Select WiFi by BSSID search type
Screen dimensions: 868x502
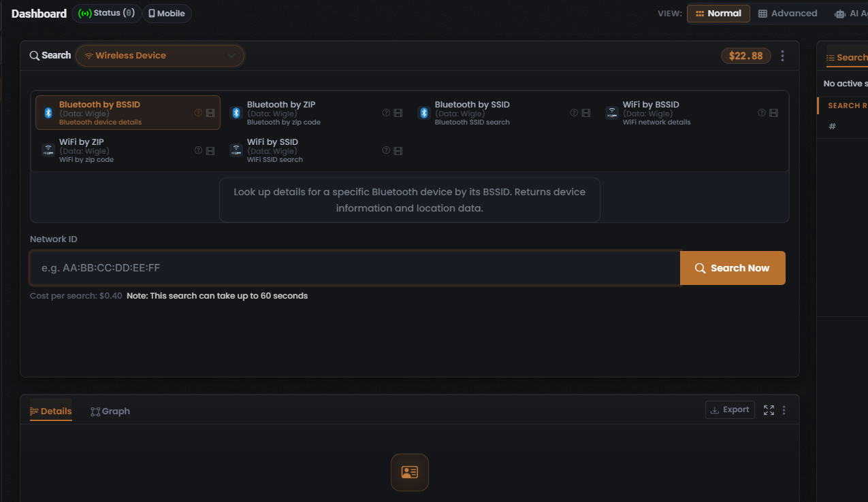click(692, 113)
